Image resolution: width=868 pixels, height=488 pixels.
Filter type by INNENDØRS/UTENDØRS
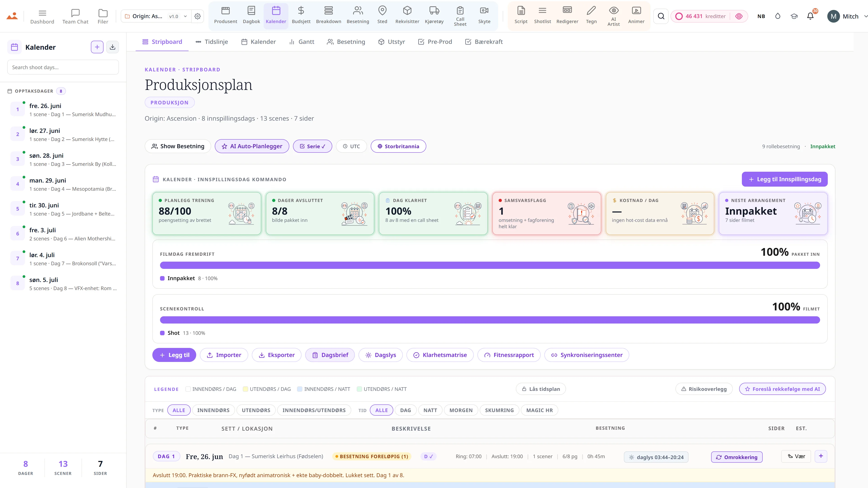[x=314, y=410]
